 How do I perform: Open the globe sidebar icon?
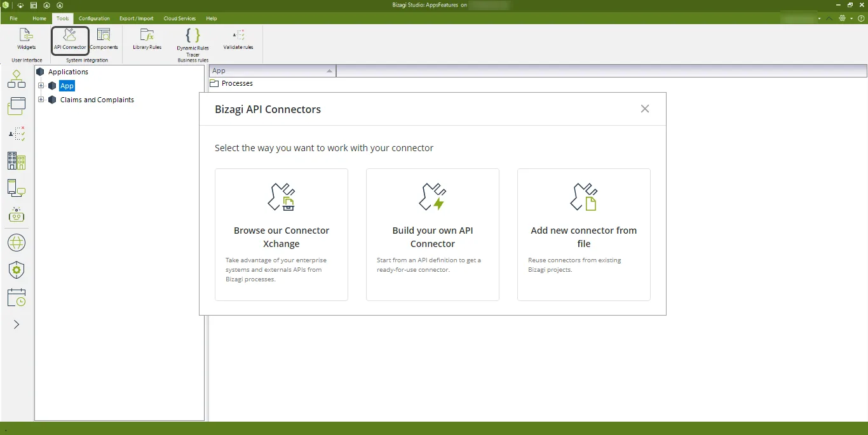pos(17,243)
